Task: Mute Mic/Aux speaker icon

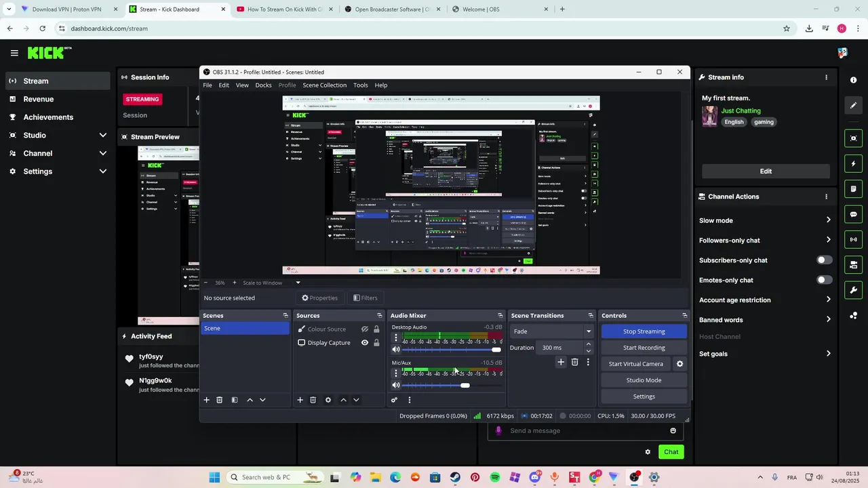Action: point(396,386)
